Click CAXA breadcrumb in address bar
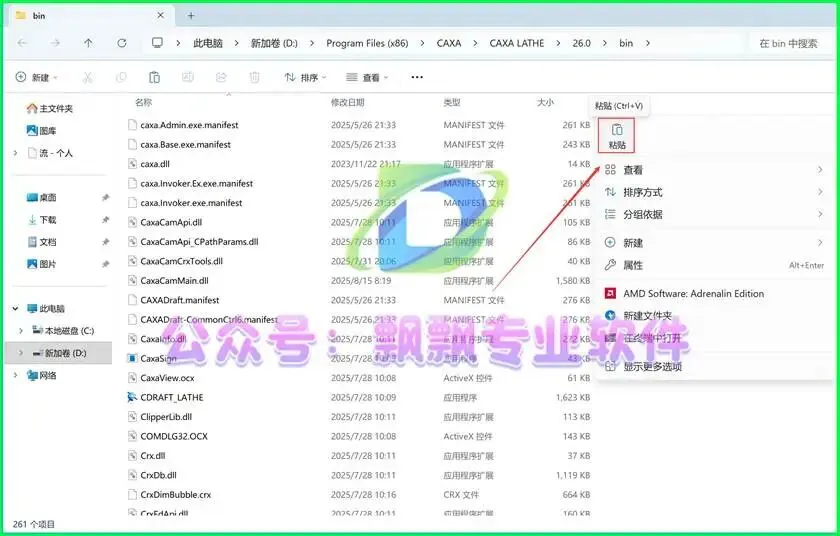This screenshot has width=840, height=536. (449, 43)
